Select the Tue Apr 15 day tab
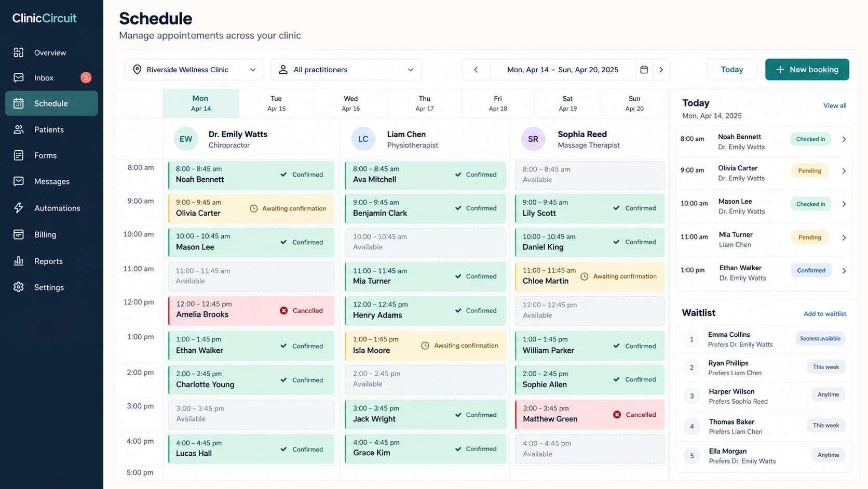868x489 pixels. pos(276,103)
